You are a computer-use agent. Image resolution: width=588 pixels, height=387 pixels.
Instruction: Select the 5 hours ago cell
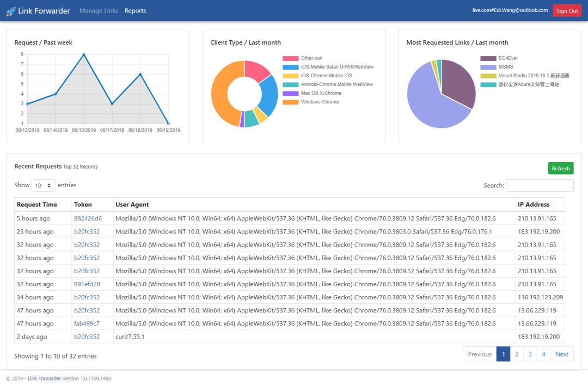(x=43, y=218)
